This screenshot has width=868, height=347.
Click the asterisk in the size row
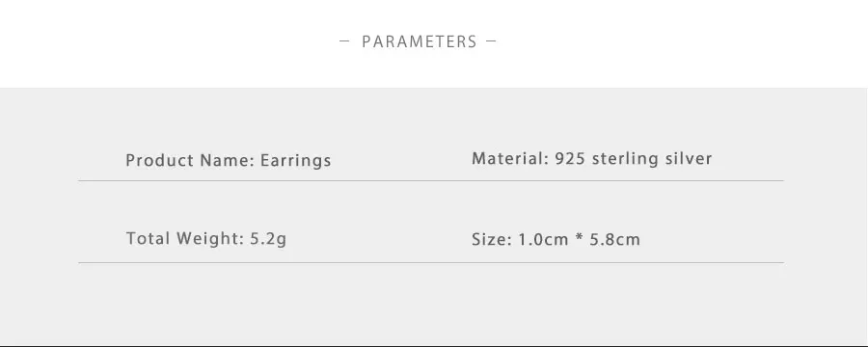(579, 238)
